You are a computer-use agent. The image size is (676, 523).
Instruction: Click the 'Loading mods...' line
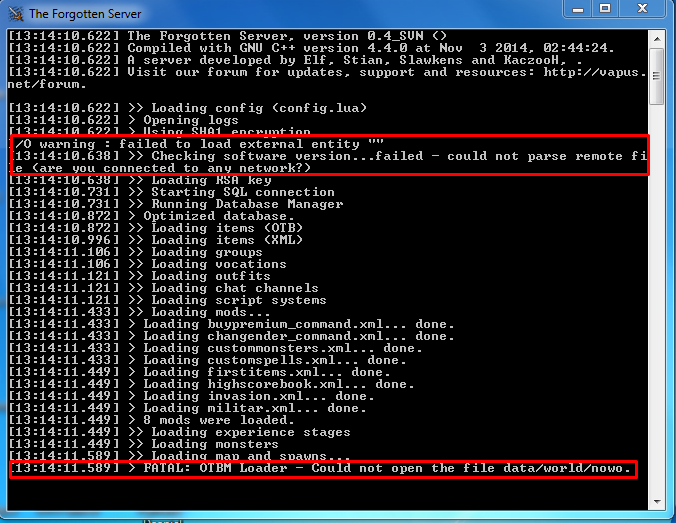(140, 312)
